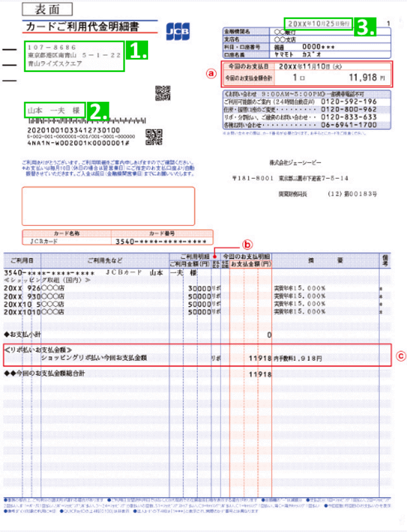407x532 pixels.
Task: Click the 表面 label at top left
Action: (x=46, y=9)
